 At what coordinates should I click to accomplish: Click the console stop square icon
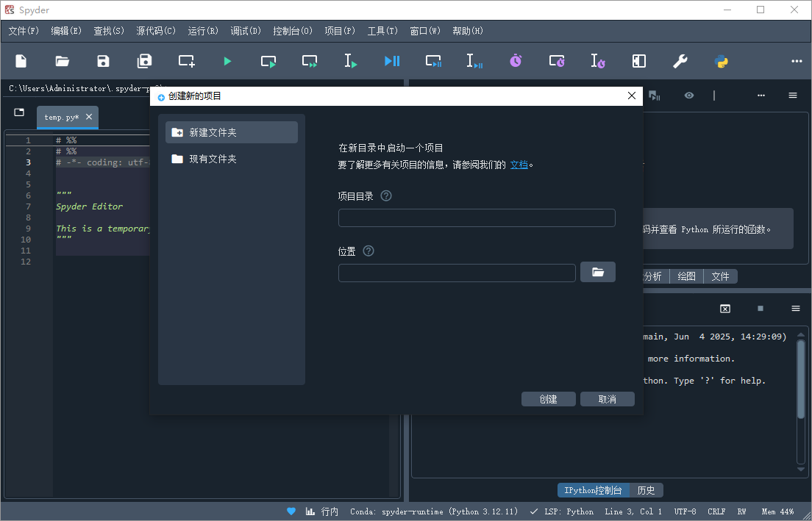click(761, 309)
